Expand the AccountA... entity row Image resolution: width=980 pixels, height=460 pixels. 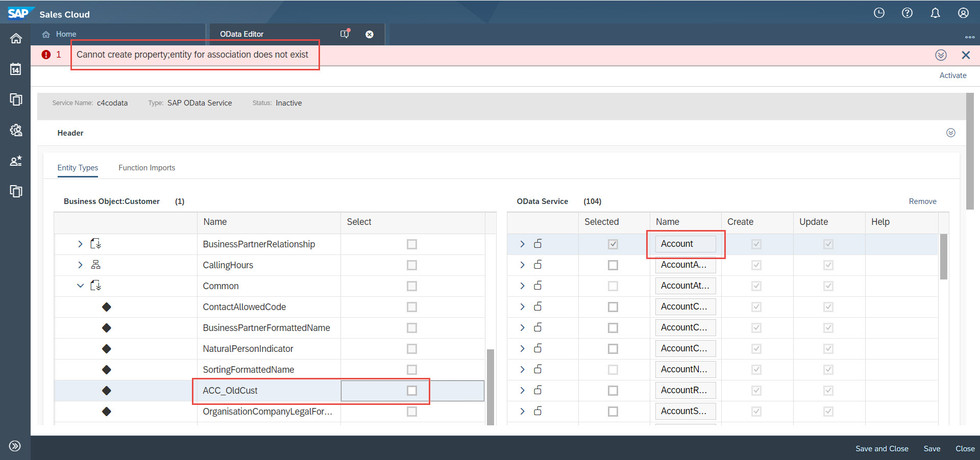[522, 265]
